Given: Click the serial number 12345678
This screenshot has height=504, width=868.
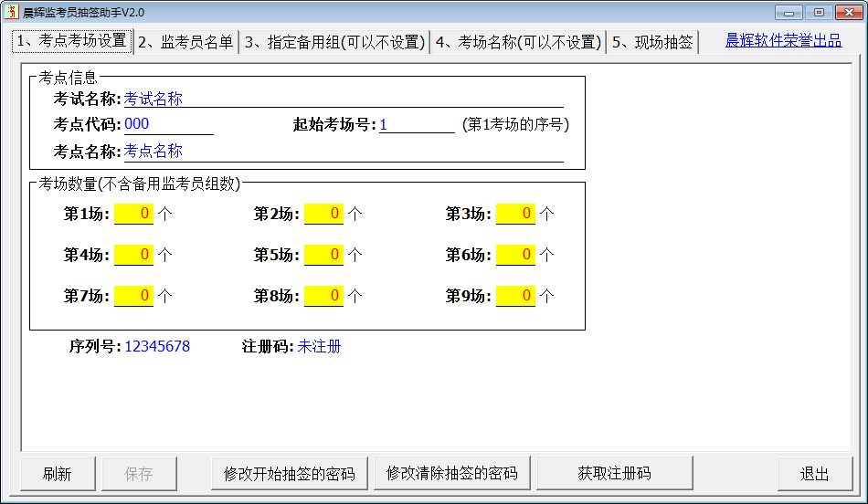Looking at the screenshot, I should pos(157,346).
